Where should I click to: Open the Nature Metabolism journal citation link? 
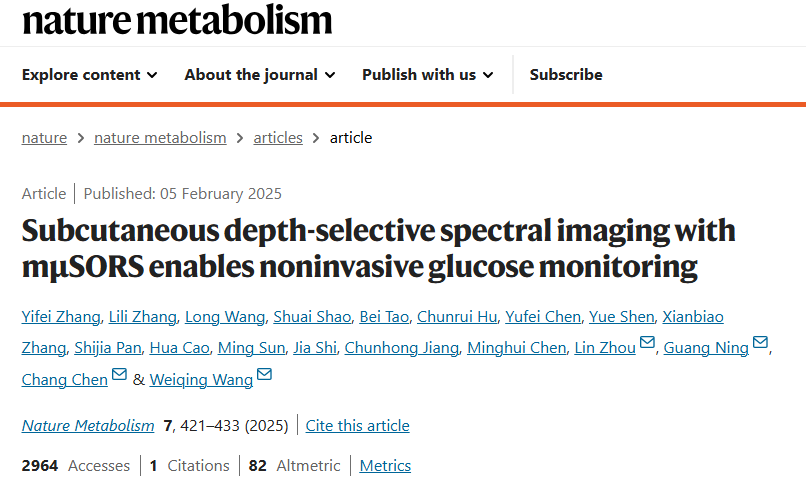88,426
